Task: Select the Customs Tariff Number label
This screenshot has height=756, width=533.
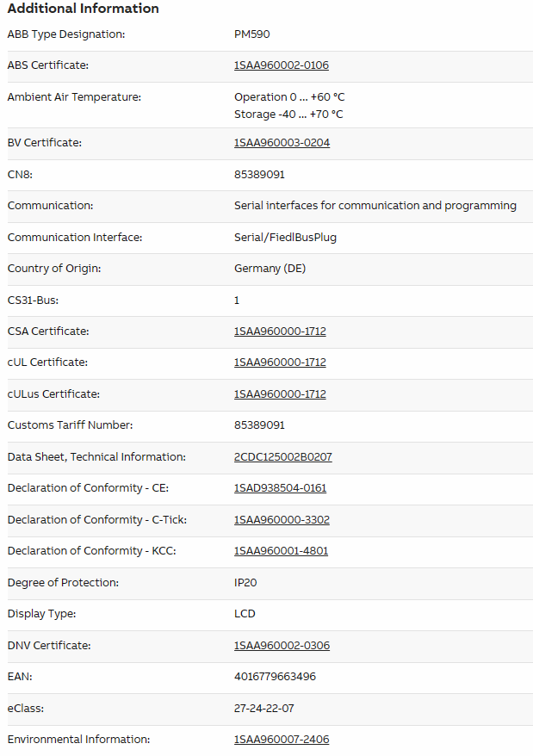Action: pos(70,424)
